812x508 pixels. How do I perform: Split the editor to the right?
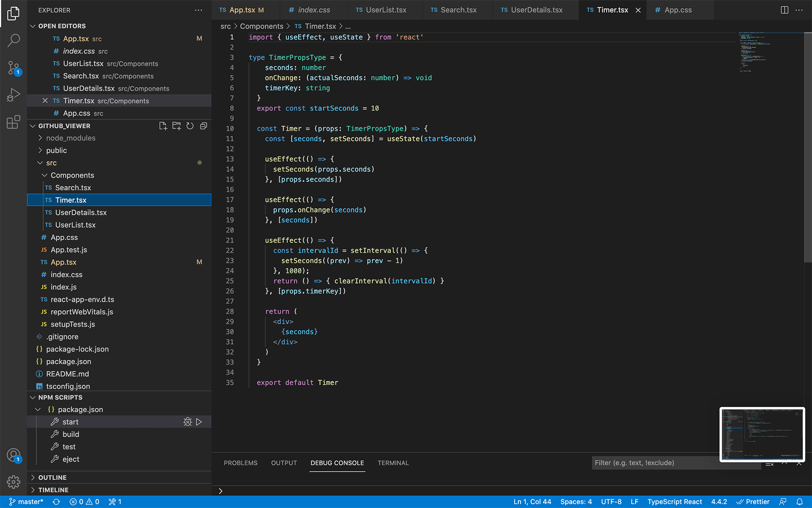[784, 10]
